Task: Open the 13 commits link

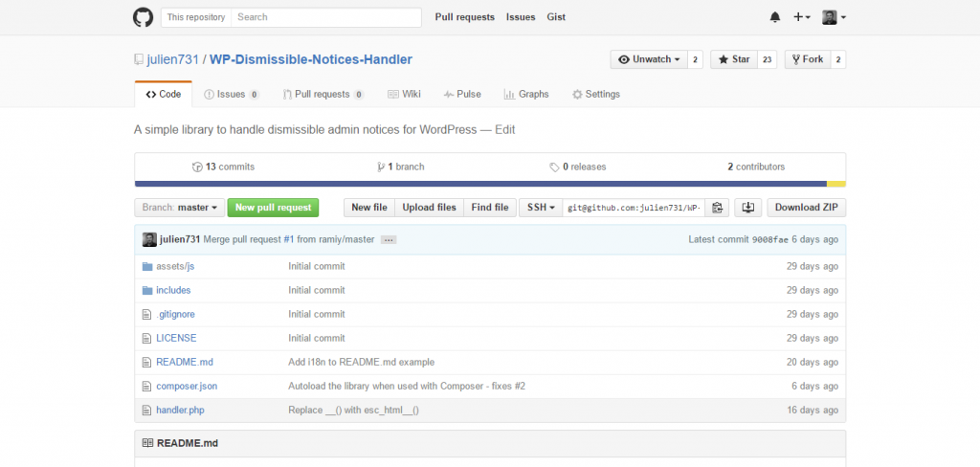Action: pos(224,167)
